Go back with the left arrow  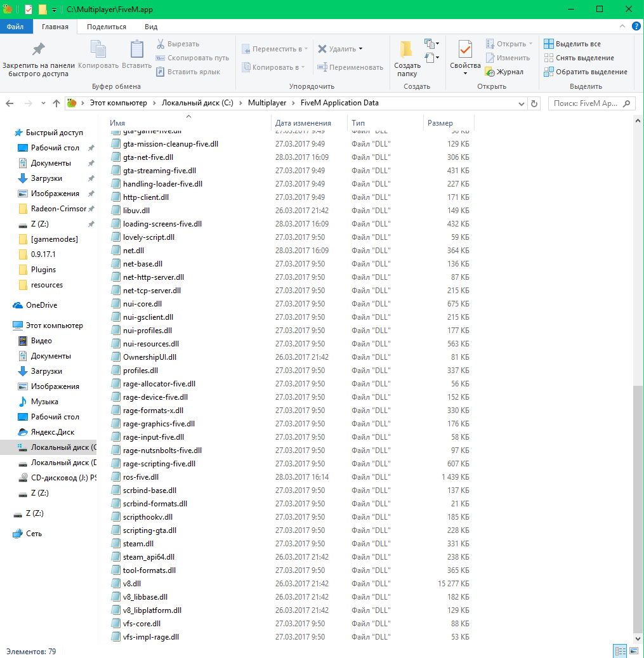pos(10,103)
